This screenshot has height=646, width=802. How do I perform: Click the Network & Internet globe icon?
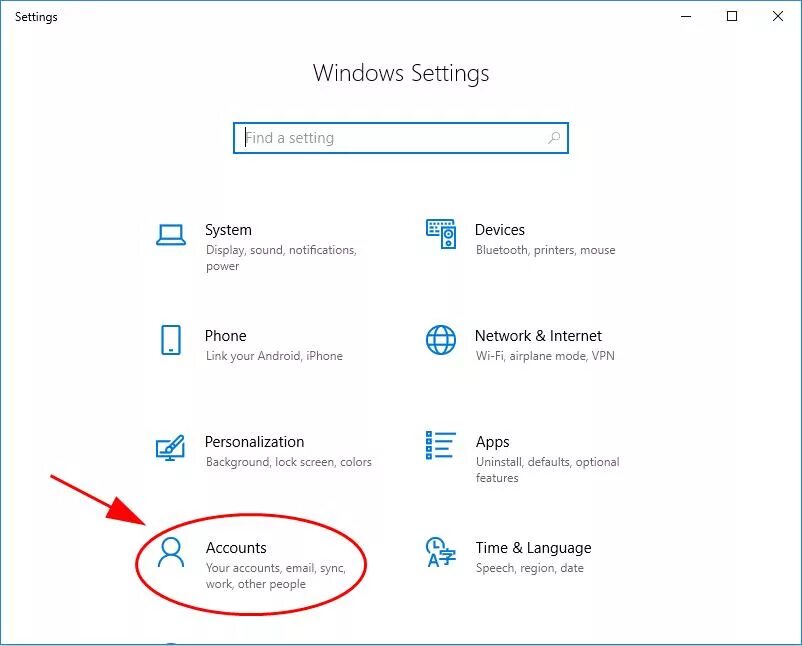click(x=441, y=340)
